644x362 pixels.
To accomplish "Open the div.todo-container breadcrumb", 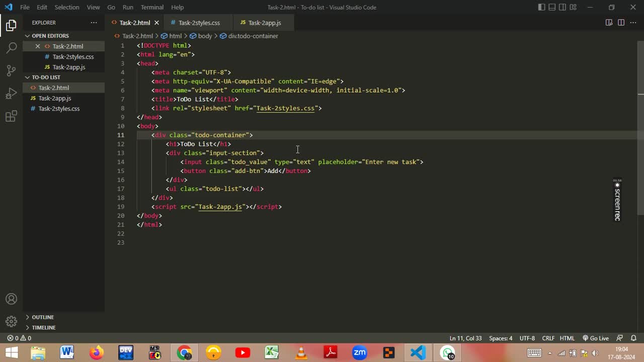I will pyautogui.click(x=249, y=36).
